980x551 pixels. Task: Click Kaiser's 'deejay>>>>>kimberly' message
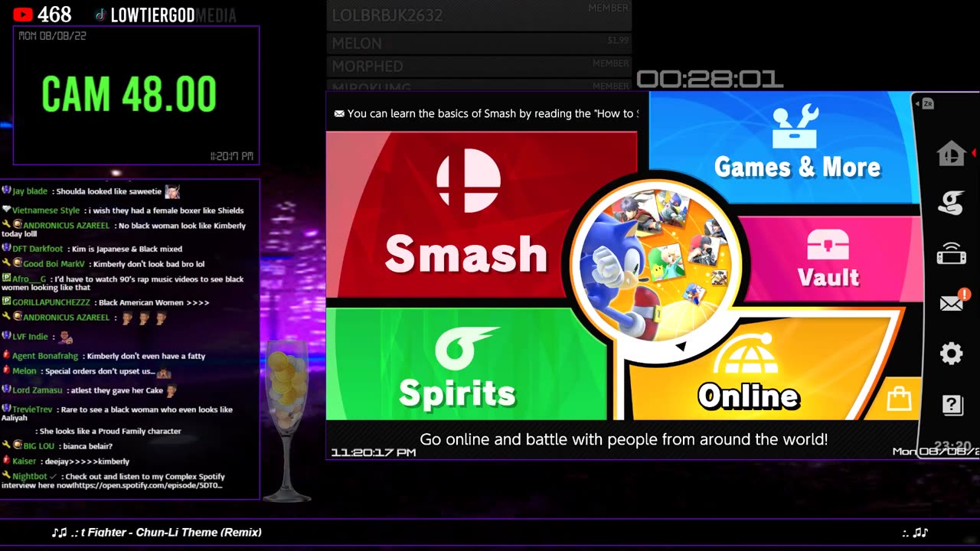click(x=66, y=461)
